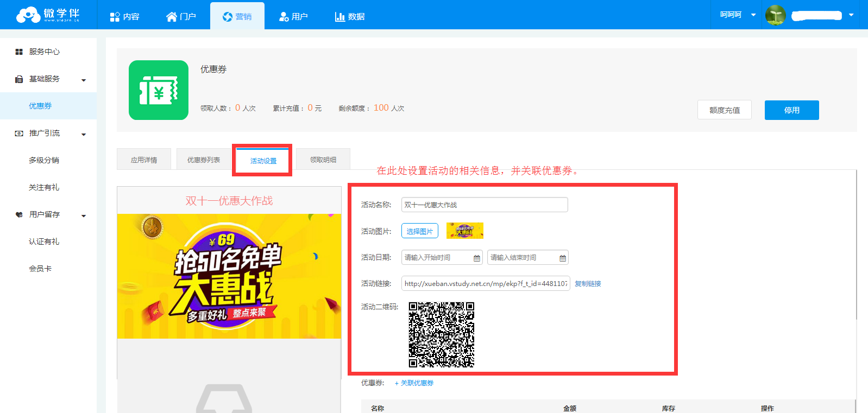868x413 pixels.
Task: Click the green coupon app icon
Action: click(x=159, y=90)
